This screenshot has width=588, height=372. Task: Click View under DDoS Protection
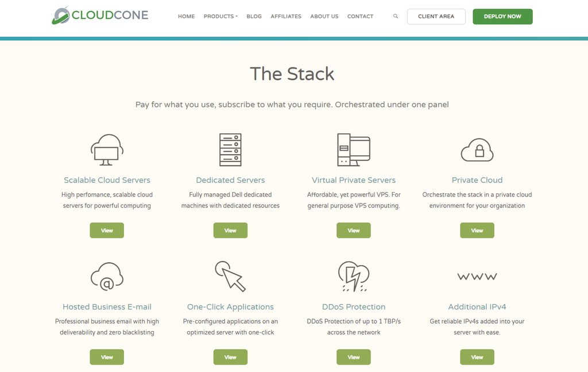354,357
